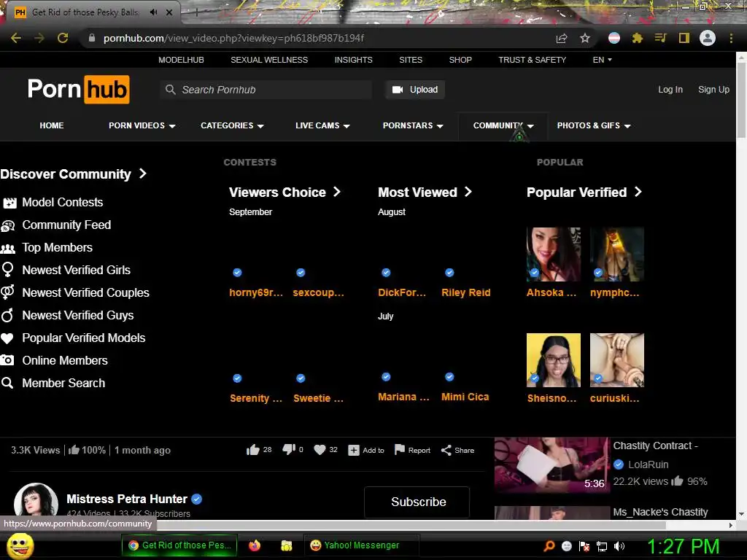The image size is (747, 560).
Task: Mute the tab via speaker icon
Action: pyautogui.click(x=153, y=12)
